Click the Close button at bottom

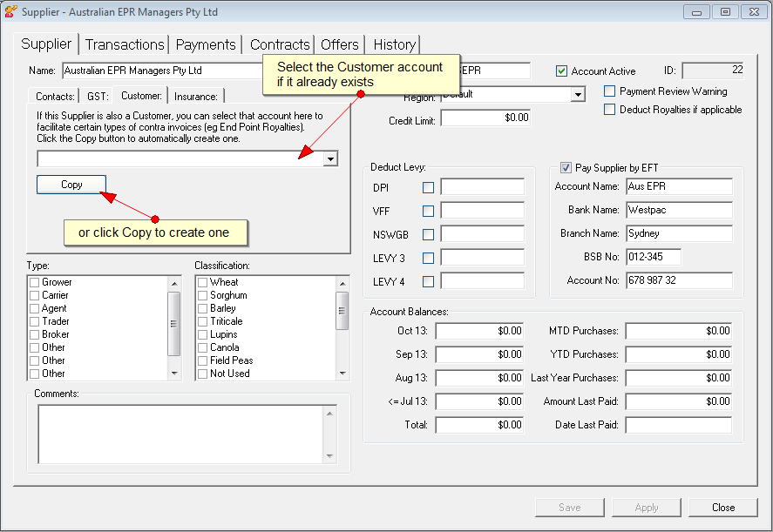pos(722,508)
